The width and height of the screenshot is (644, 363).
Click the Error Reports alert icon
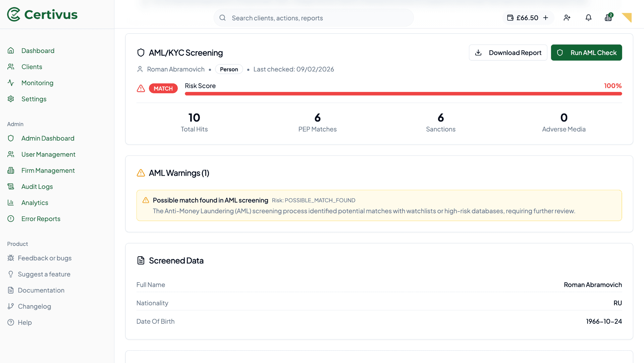[11, 219]
